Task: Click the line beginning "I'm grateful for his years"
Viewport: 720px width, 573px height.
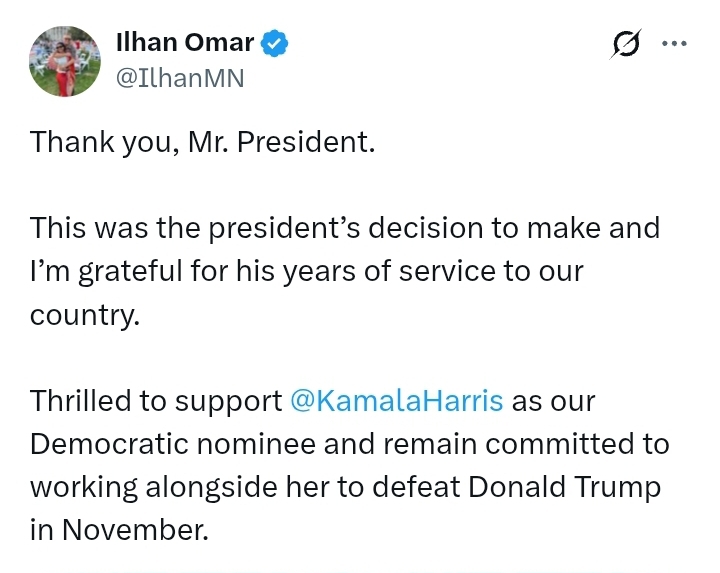Action: coord(306,271)
